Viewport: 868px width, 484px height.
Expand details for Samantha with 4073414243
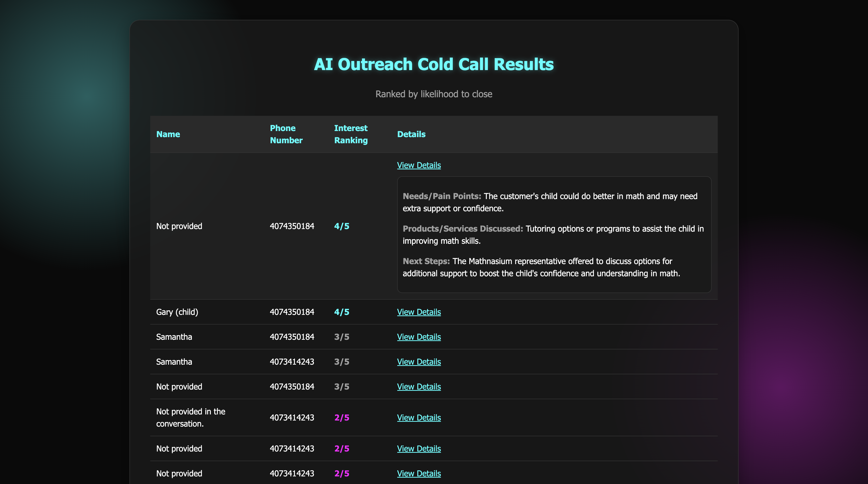[x=419, y=362]
